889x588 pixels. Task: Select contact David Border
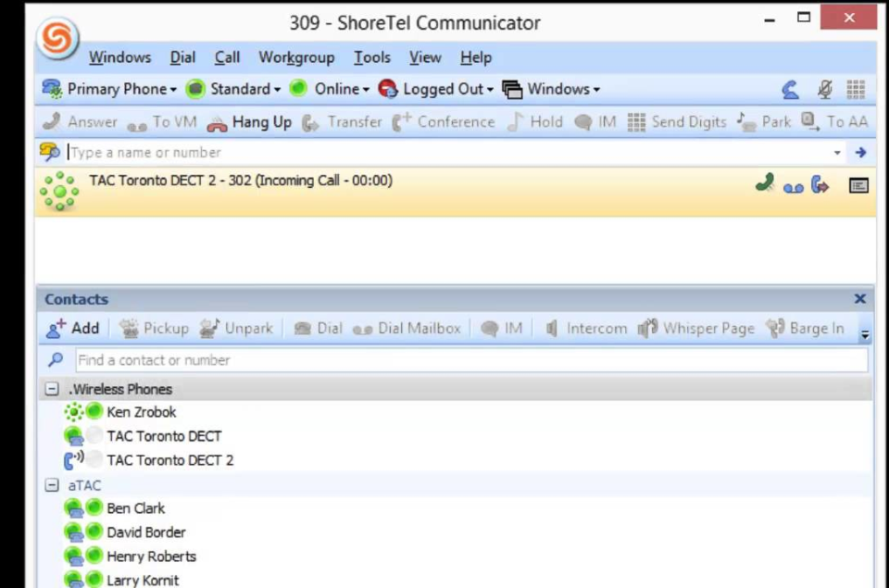[x=146, y=532]
